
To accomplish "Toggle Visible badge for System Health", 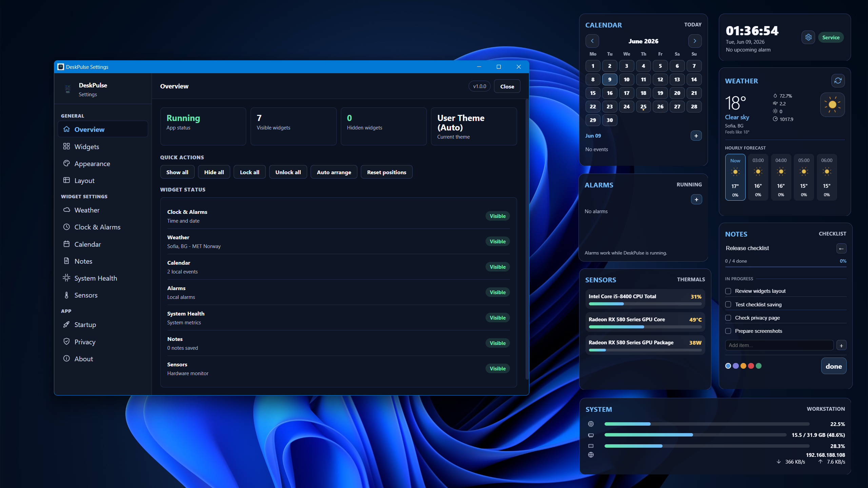I will (497, 318).
